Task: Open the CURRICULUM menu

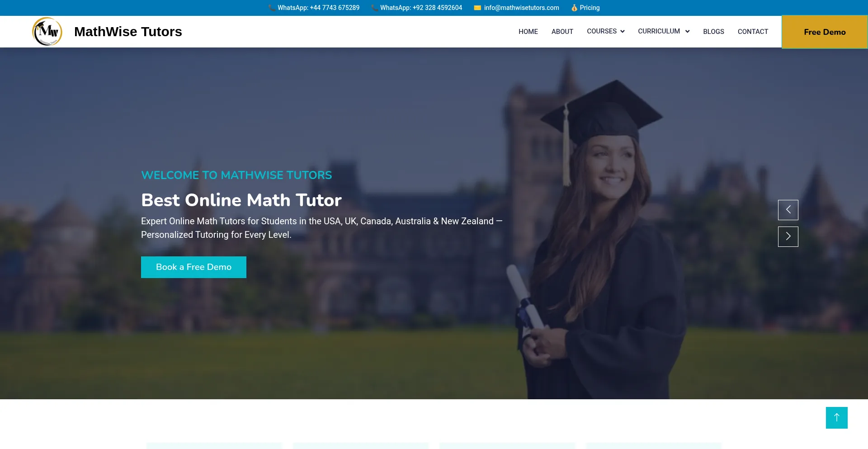Action: 659,31
